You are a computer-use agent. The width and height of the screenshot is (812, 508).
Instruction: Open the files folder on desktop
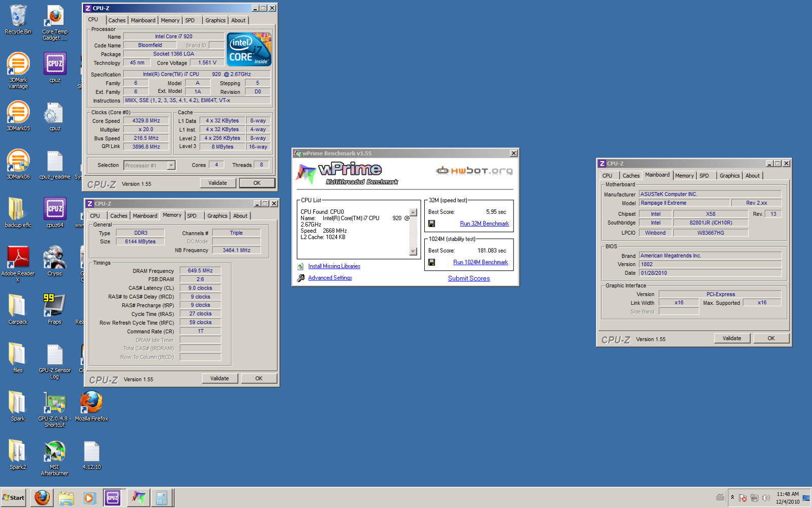tap(18, 357)
